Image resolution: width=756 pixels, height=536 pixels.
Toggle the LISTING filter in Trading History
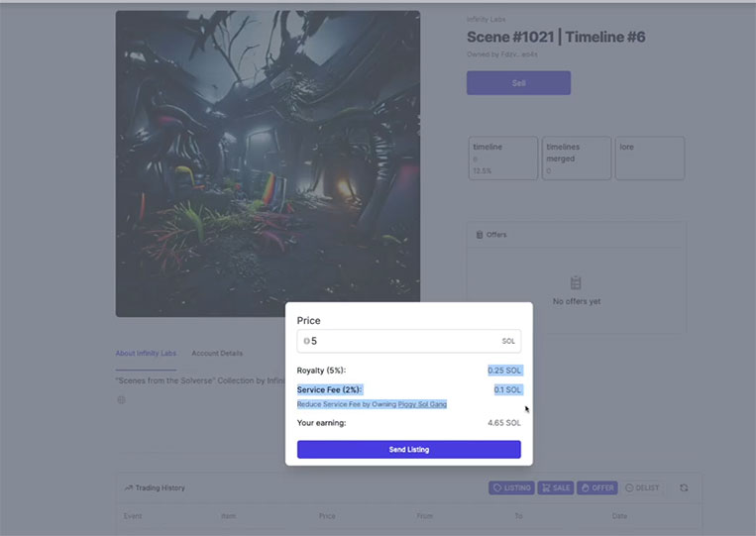511,487
